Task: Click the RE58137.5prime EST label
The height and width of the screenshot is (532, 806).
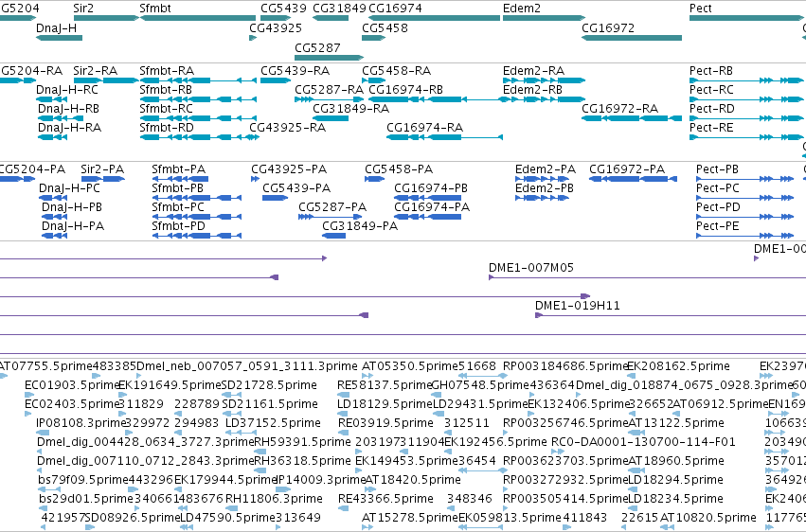Action: point(385,384)
